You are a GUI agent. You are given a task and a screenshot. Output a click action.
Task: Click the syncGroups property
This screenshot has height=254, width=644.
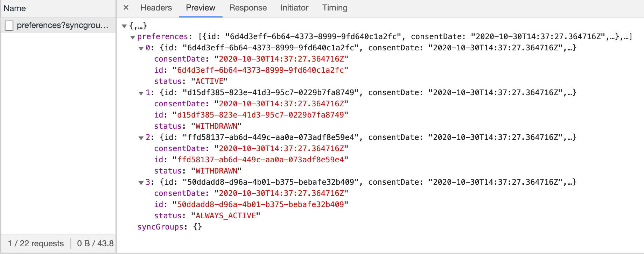point(160,227)
